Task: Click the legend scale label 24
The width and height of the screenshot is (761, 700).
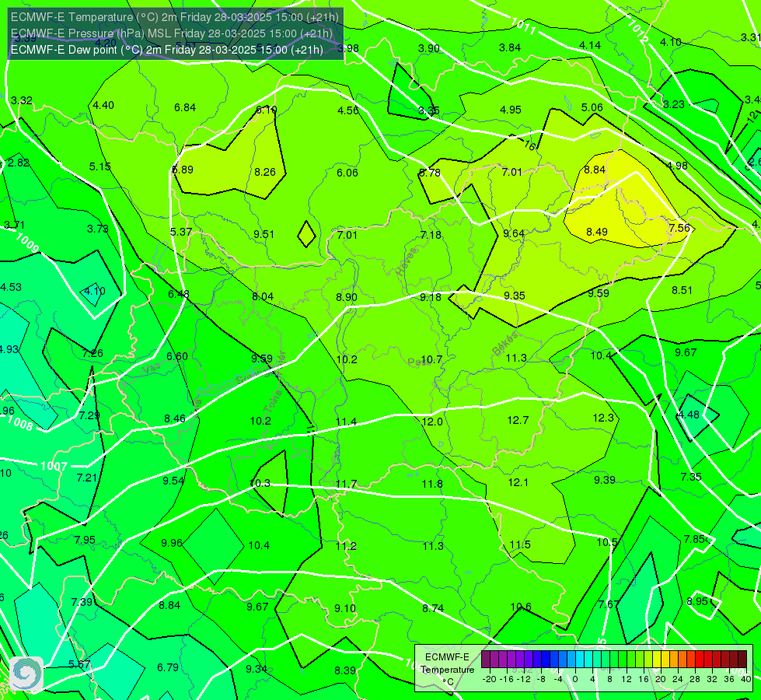Action: pyautogui.click(x=678, y=679)
